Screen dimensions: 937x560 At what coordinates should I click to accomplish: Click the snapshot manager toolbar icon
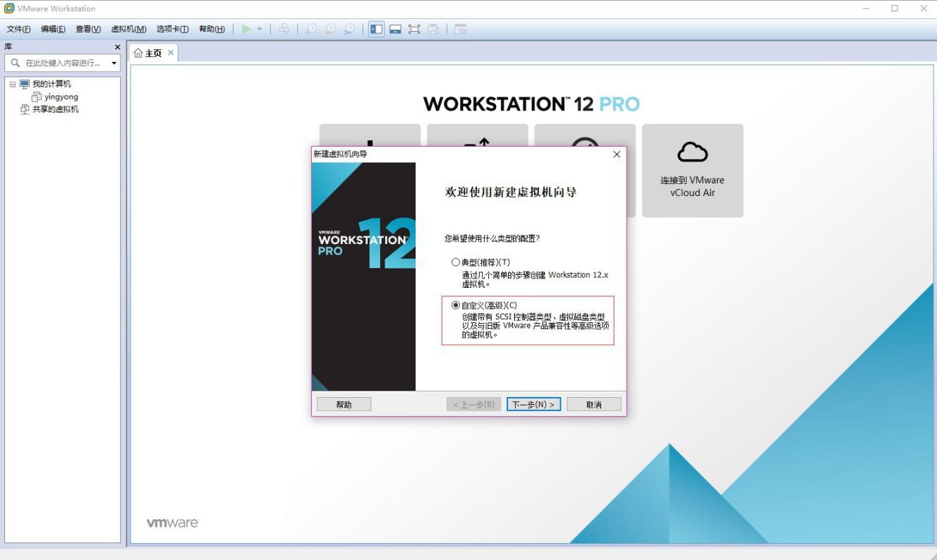pos(349,29)
